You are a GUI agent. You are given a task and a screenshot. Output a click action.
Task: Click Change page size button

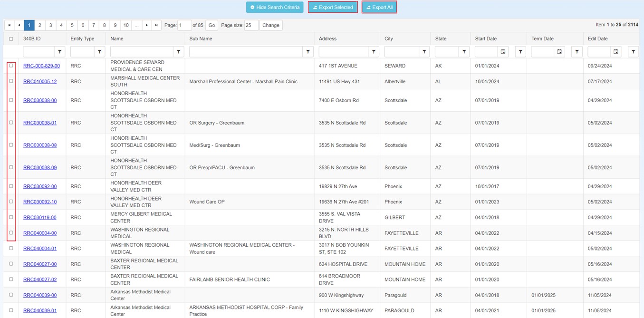(x=271, y=25)
